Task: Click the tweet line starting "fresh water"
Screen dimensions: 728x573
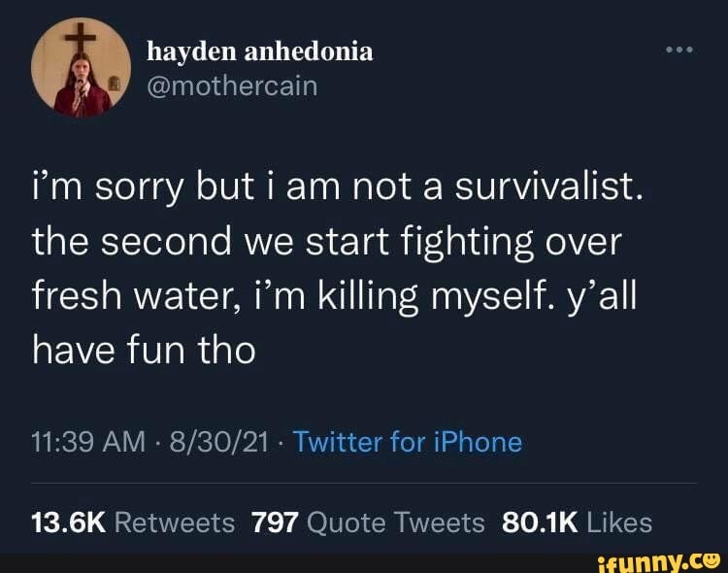Action: (334, 296)
